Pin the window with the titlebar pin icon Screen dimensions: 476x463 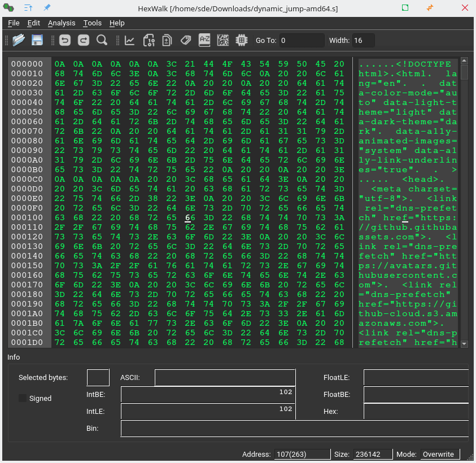click(x=47, y=8)
